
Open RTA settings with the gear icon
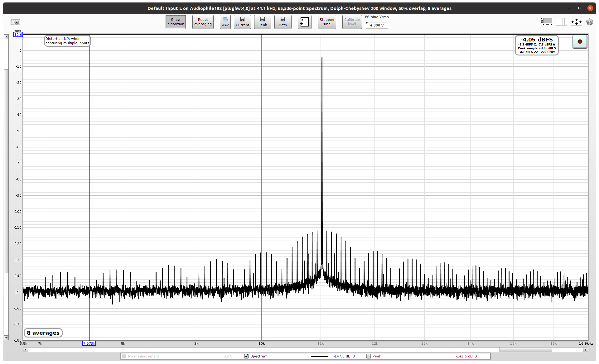coord(590,22)
